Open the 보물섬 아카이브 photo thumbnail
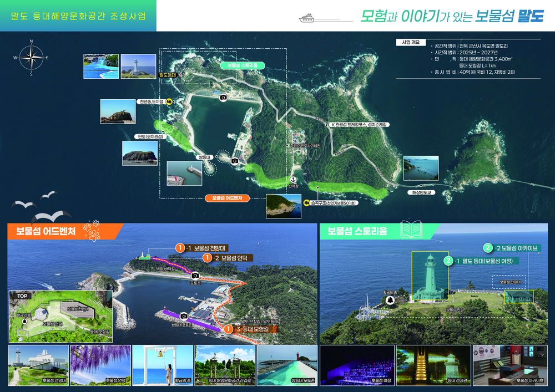555x392 pixels. point(511,365)
